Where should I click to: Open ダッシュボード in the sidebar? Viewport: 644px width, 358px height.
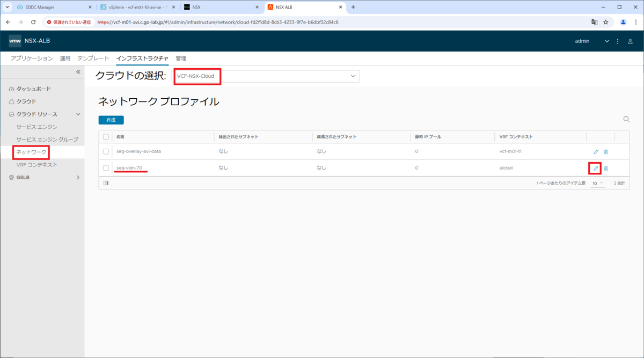(x=33, y=89)
